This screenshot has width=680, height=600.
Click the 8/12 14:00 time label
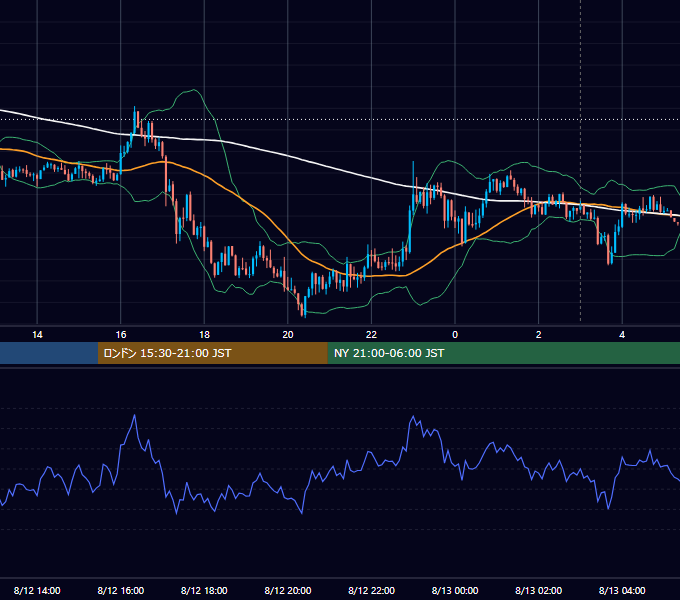pos(37,590)
